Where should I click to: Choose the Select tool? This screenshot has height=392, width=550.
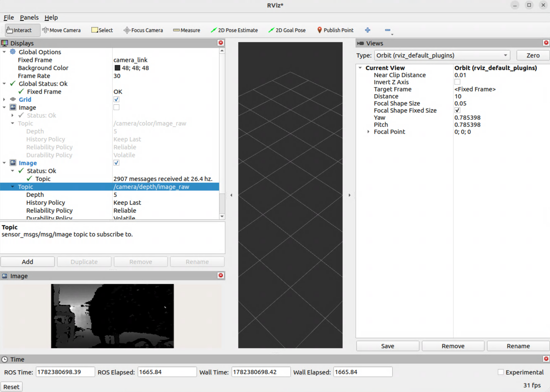click(102, 30)
